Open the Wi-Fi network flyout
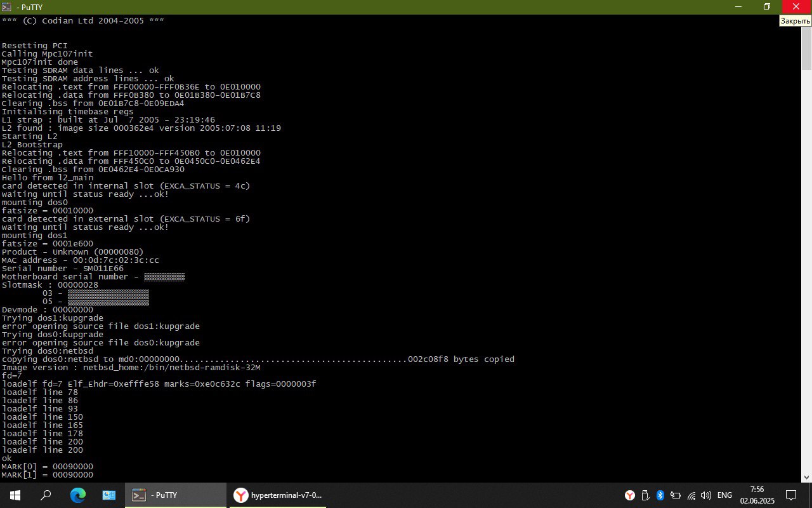 (691, 495)
